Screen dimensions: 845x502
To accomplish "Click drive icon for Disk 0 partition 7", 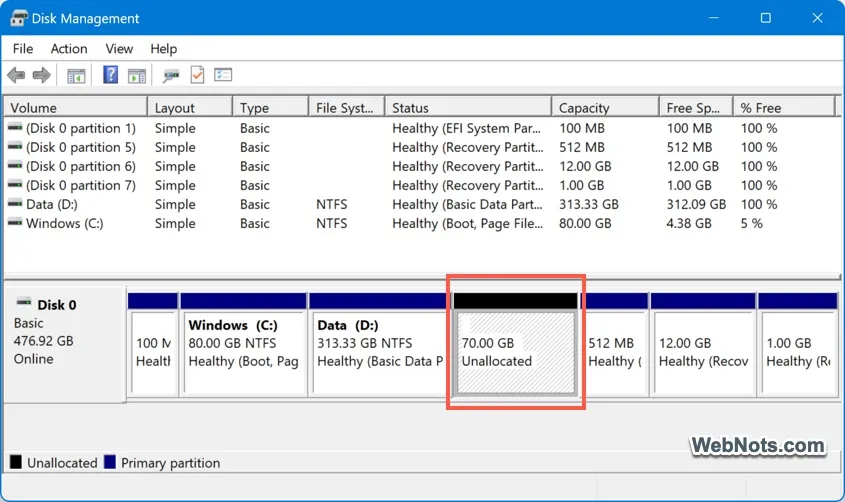I will pos(15,185).
